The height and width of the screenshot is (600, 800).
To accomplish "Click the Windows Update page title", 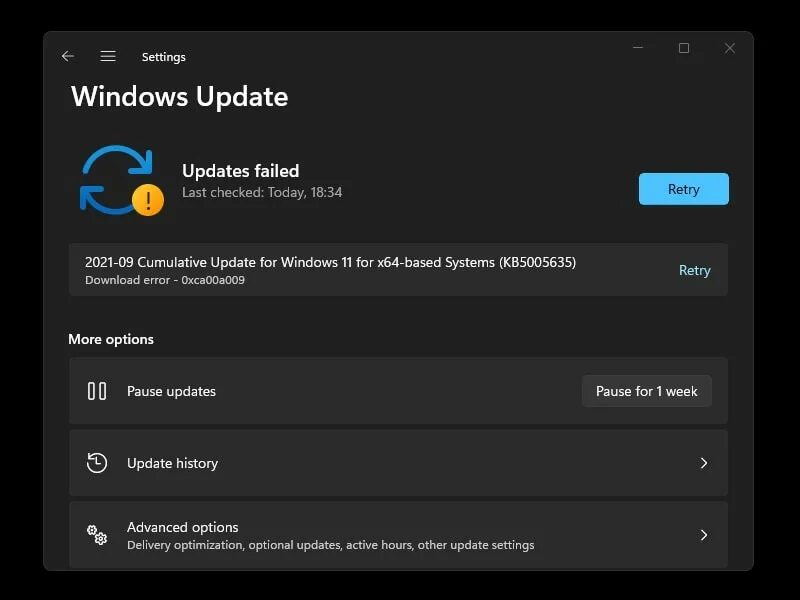I will pos(180,96).
